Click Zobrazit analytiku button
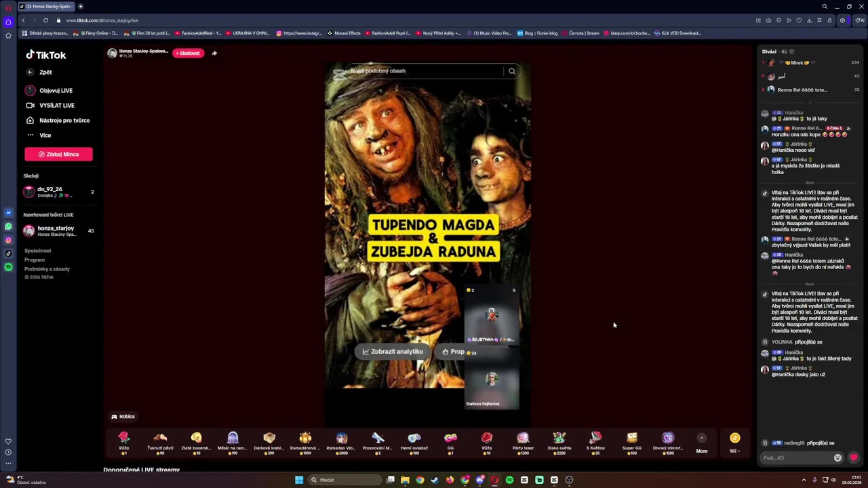Viewport: 868px width, 488px height. pos(393,352)
